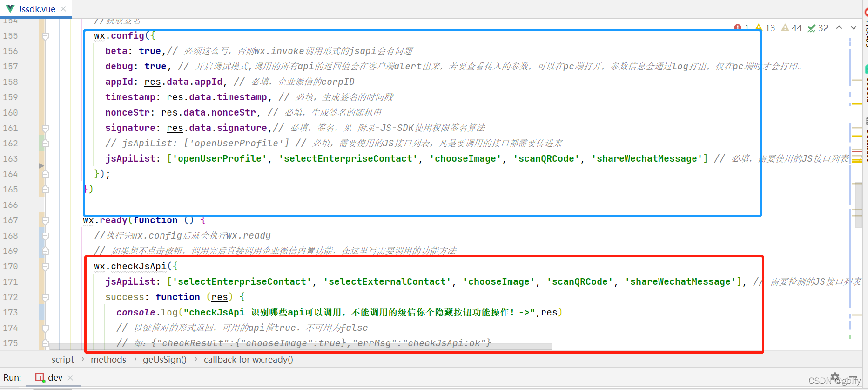Image resolution: width=868 pixels, height=390 pixels.
Task: Toggle fold marker at line 162
Action: point(45,144)
